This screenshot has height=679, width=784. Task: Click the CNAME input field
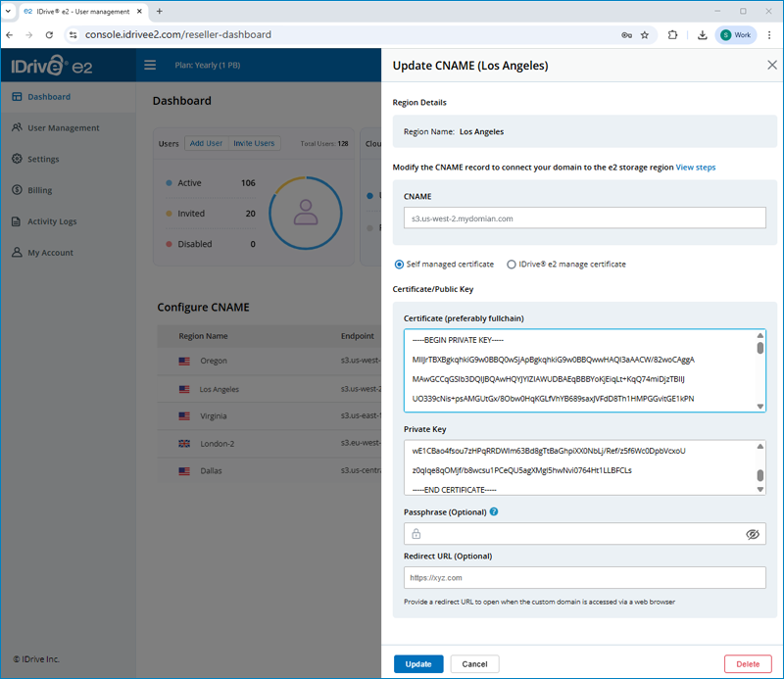click(x=584, y=218)
